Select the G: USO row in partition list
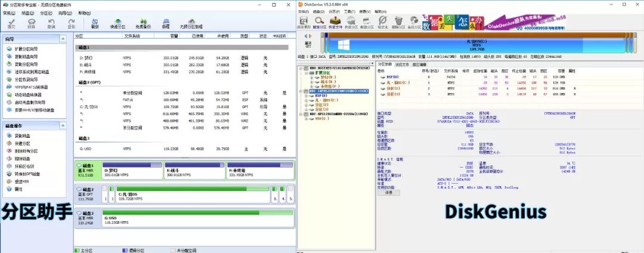This screenshot has width=644, height=253. click(x=184, y=149)
